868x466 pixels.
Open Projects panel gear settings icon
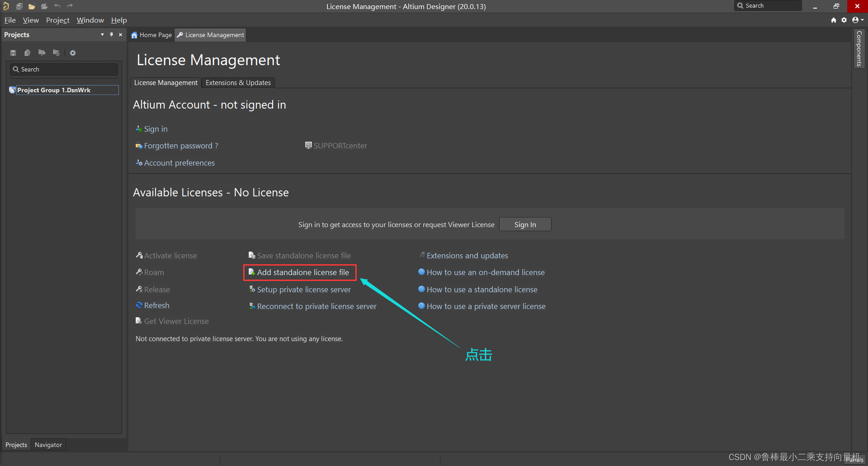(x=73, y=53)
